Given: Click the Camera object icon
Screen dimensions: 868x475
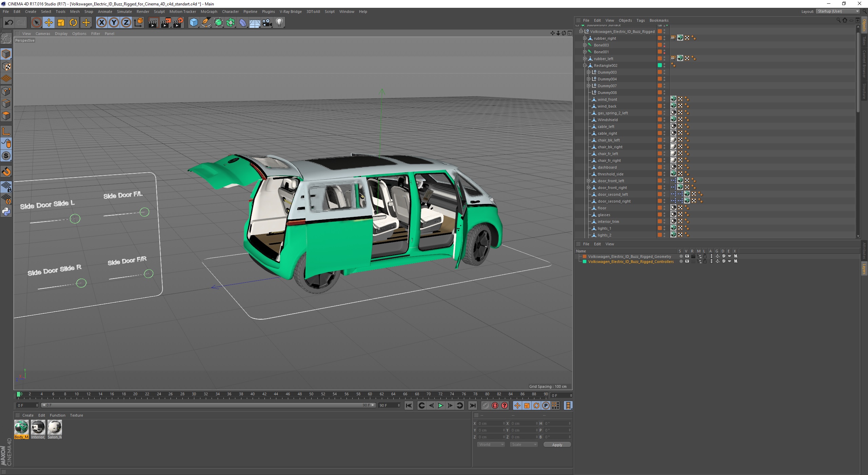Looking at the screenshot, I should click(267, 23).
